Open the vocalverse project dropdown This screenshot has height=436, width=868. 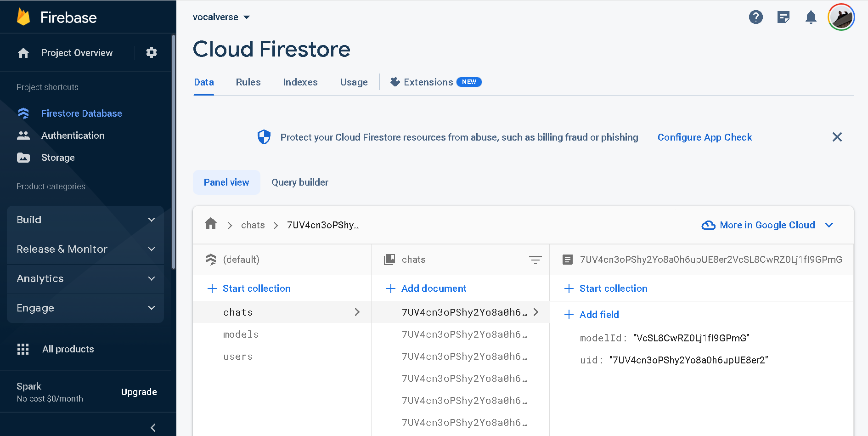(221, 17)
